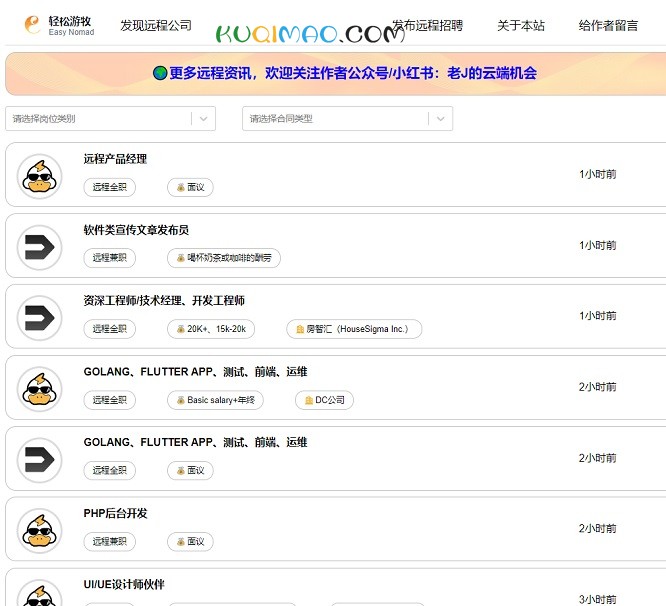Click the duck avatar for 远程产品经理
The image size is (666, 606).
[40, 176]
